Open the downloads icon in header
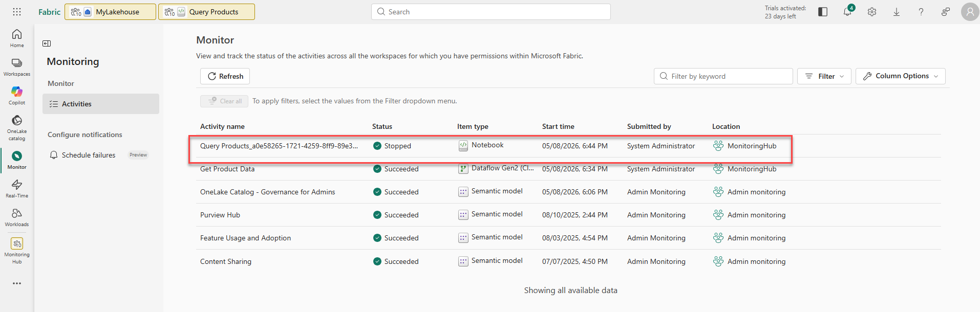This screenshot has width=980, height=312. coord(897,12)
